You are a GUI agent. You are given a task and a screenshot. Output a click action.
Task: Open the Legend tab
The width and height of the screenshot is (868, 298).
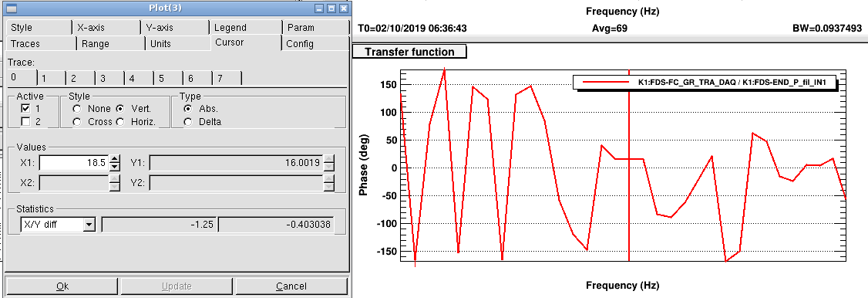tap(244, 28)
